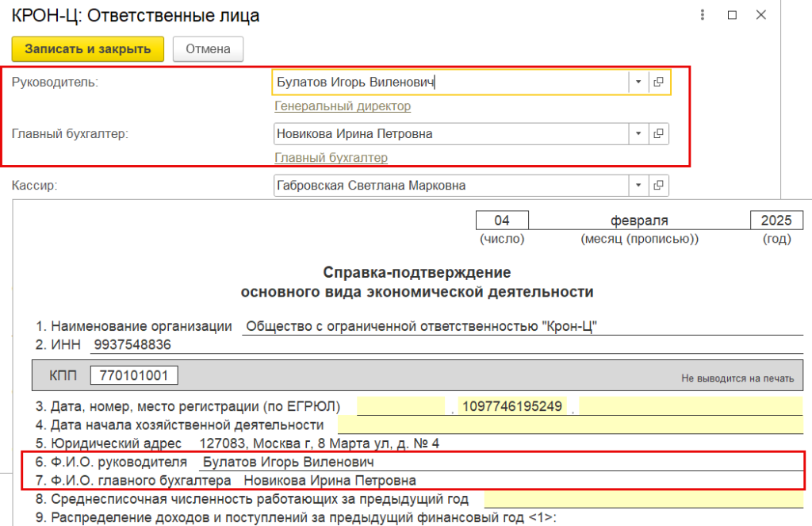Viewport: 812px width, 526px height.
Task: Click the registration date yellow field
Action: (x=400, y=405)
